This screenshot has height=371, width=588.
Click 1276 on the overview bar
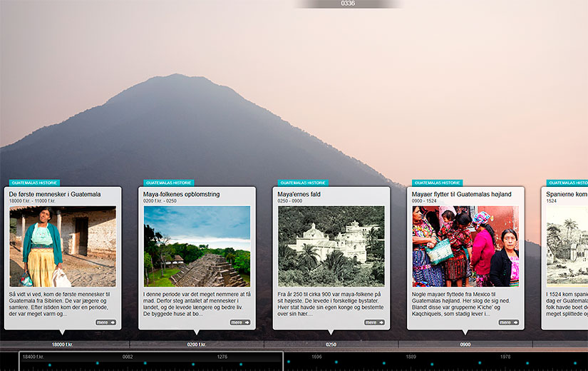222,357
